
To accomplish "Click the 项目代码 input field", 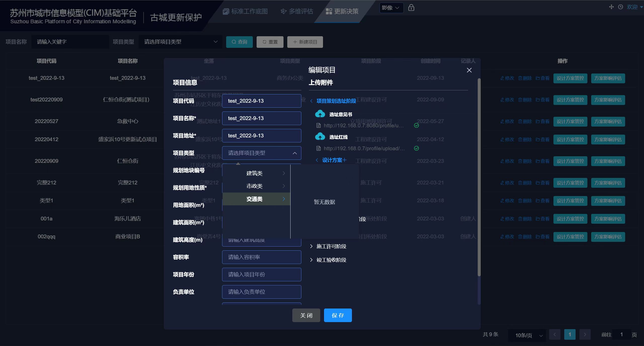I will 262,101.
